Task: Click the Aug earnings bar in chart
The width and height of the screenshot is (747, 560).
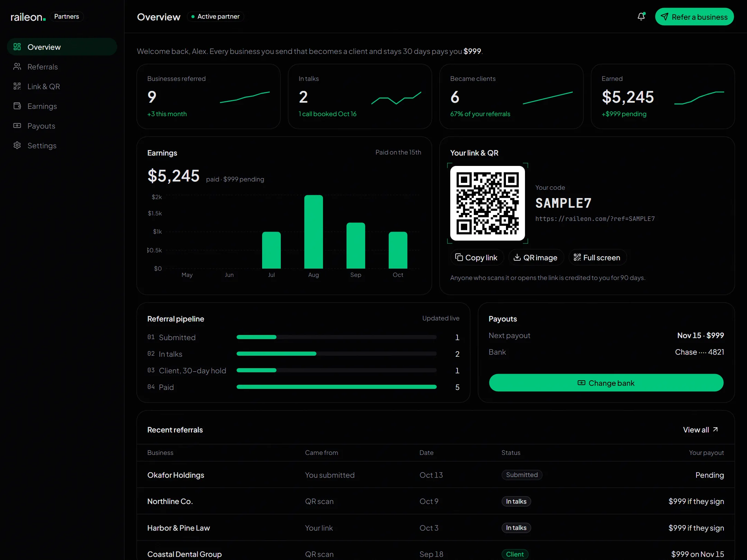Action: pos(313,232)
